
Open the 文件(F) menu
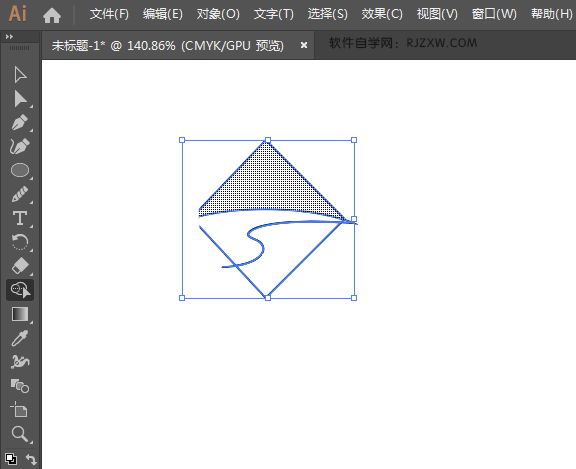(109, 14)
